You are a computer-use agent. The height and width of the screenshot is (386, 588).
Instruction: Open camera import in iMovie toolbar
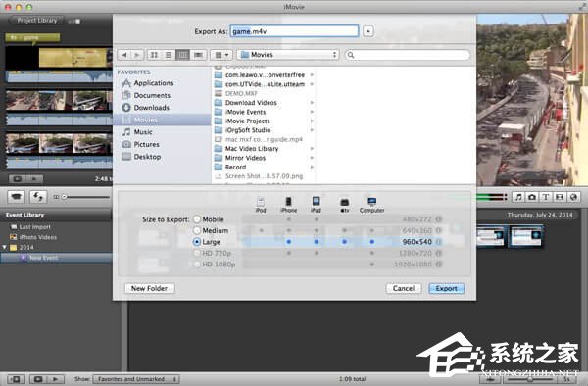click(x=16, y=196)
